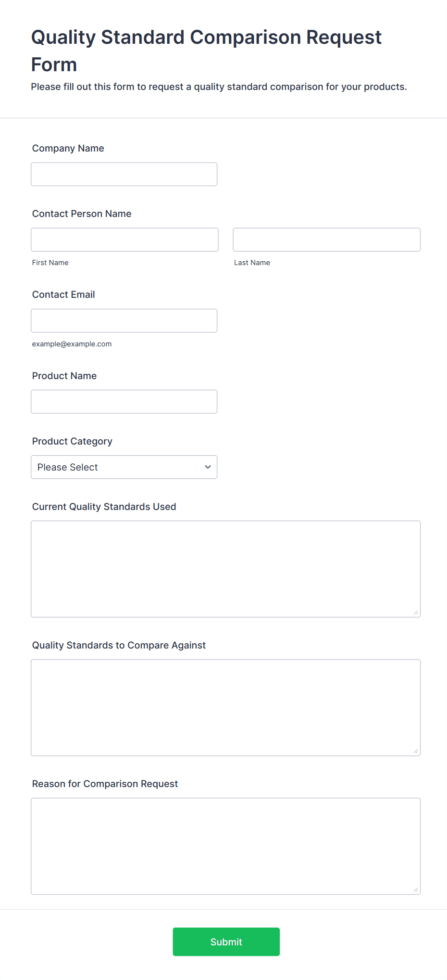Focus the Quality Standards to Compare Against box
Viewport: 447px width, 980px height.
225,707
